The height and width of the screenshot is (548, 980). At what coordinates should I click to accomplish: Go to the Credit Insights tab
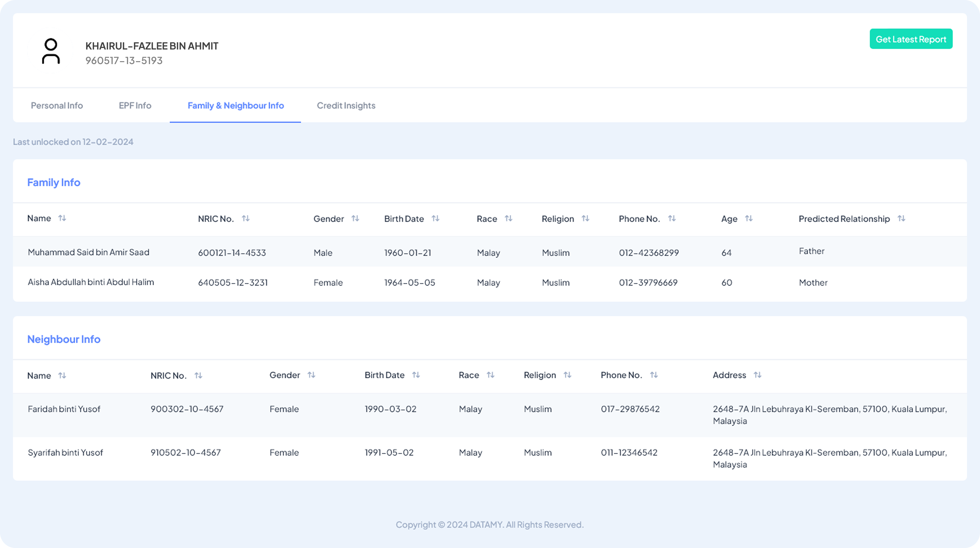coord(346,105)
